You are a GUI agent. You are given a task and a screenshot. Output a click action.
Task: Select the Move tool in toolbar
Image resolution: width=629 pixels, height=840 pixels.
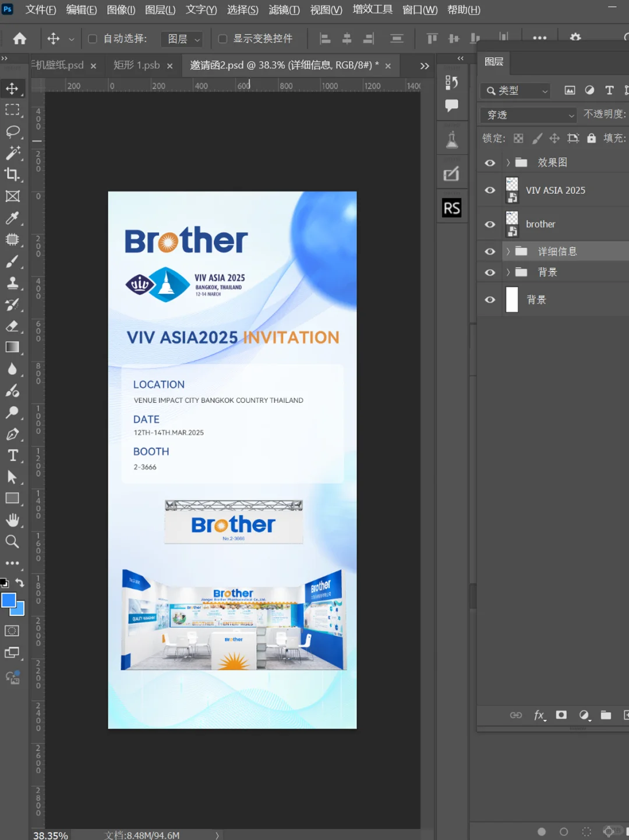click(x=12, y=88)
